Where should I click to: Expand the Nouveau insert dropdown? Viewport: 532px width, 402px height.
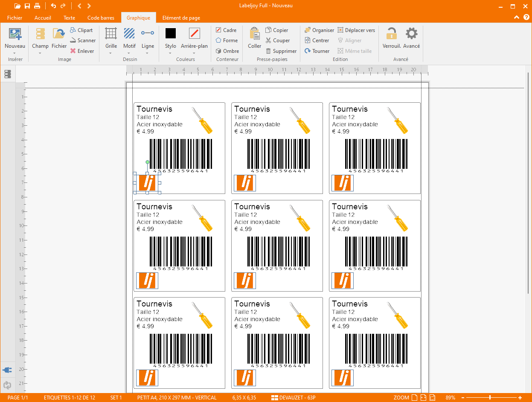[15, 53]
